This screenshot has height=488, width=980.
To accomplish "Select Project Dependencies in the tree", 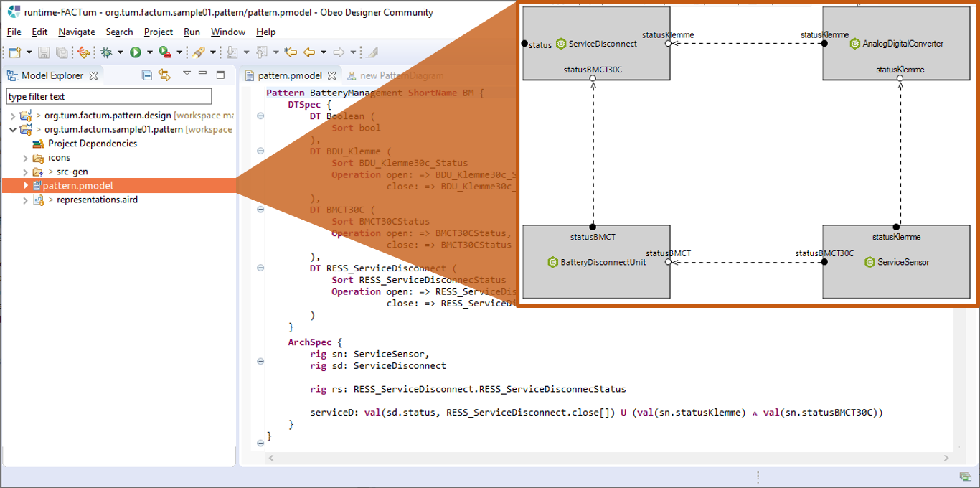I will pos(92,144).
